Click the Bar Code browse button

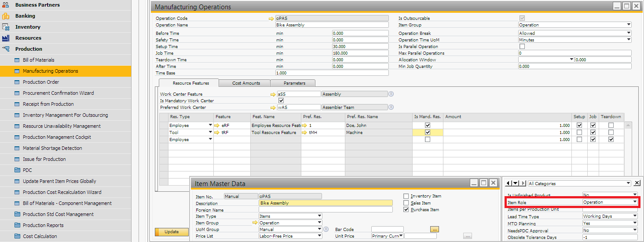coord(435,230)
